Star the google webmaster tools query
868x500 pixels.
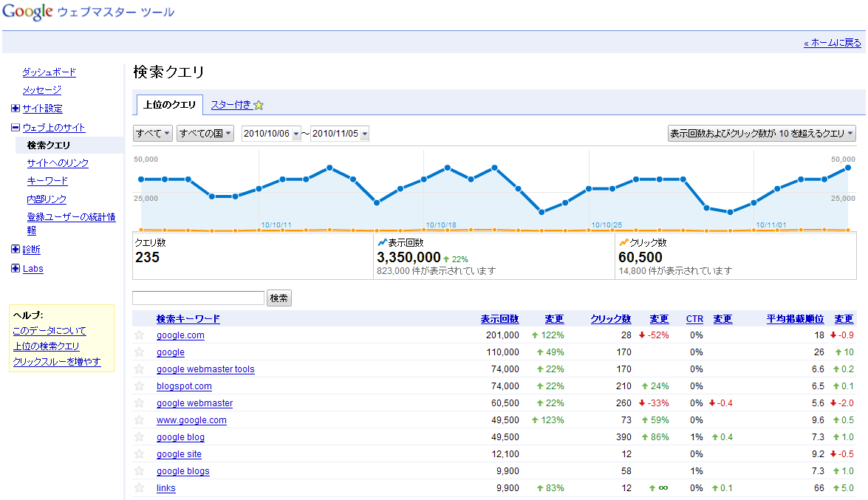139,369
